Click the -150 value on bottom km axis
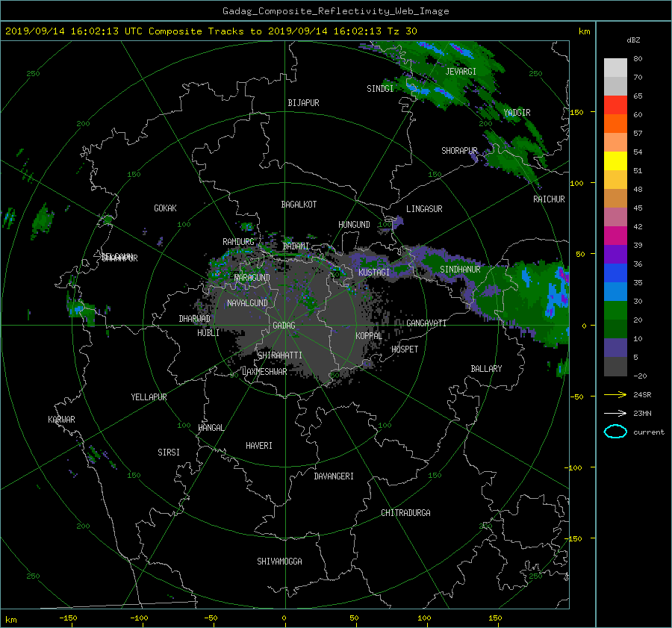 pos(68,618)
